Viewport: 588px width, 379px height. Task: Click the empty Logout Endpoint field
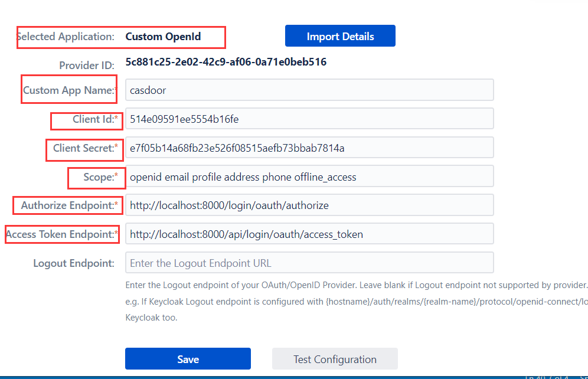pyautogui.click(x=309, y=262)
